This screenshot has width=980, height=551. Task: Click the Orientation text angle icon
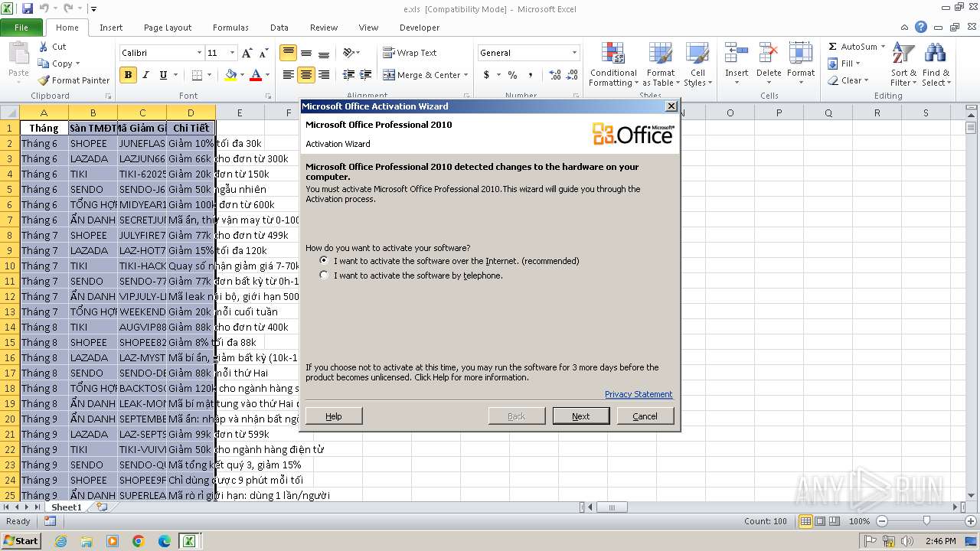pos(348,53)
